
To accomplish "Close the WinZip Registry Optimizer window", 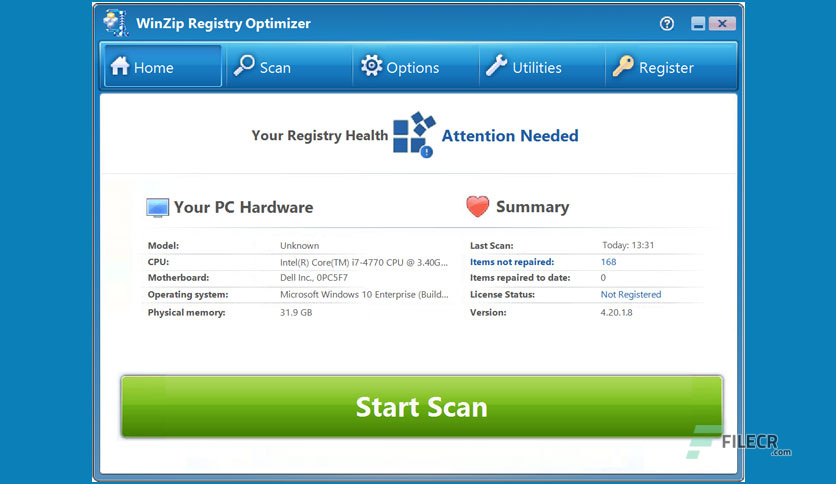I will [722, 23].
